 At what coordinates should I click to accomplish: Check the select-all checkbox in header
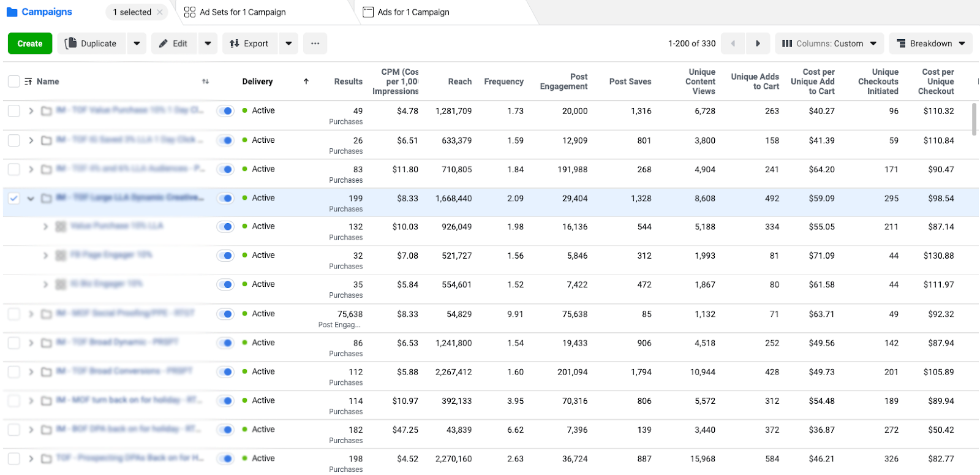[x=13, y=82]
